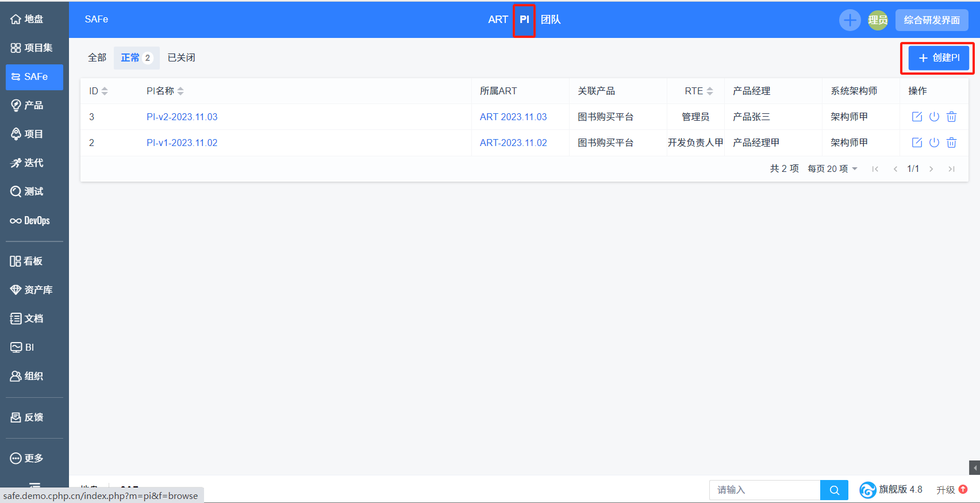Select SAFe in the sidebar

[x=34, y=77]
